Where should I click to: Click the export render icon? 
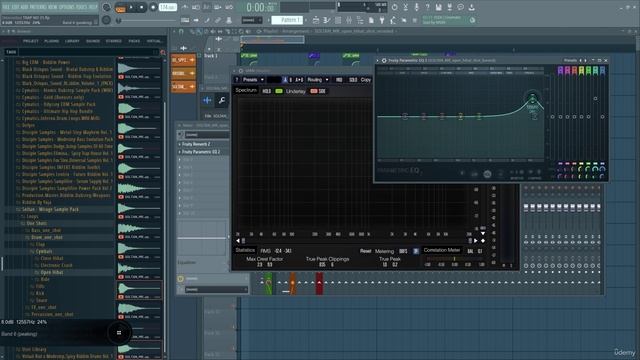coord(449,7)
